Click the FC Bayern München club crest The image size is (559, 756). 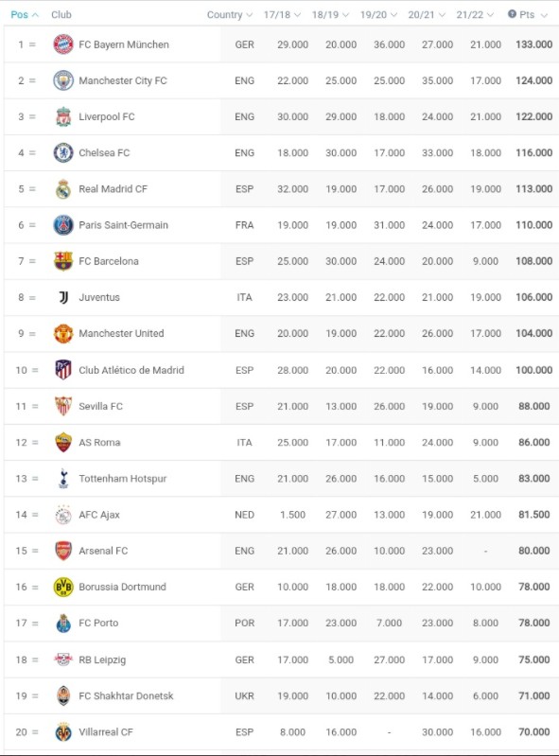tap(63, 44)
